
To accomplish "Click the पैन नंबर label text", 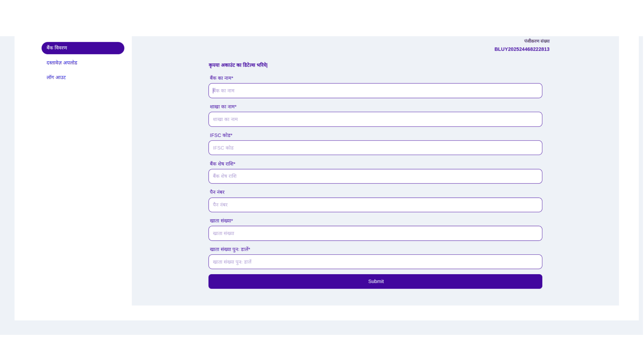I will pos(217,192).
